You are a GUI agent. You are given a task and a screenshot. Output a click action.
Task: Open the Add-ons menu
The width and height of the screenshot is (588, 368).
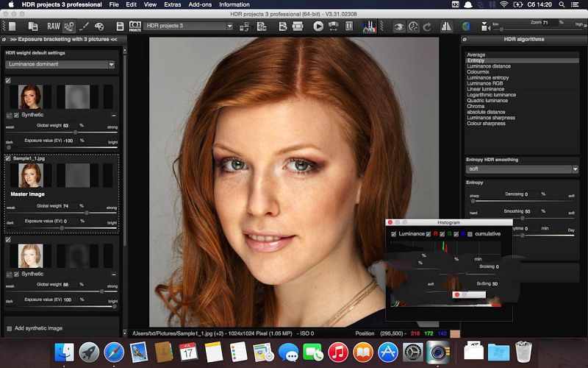(201, 4)
